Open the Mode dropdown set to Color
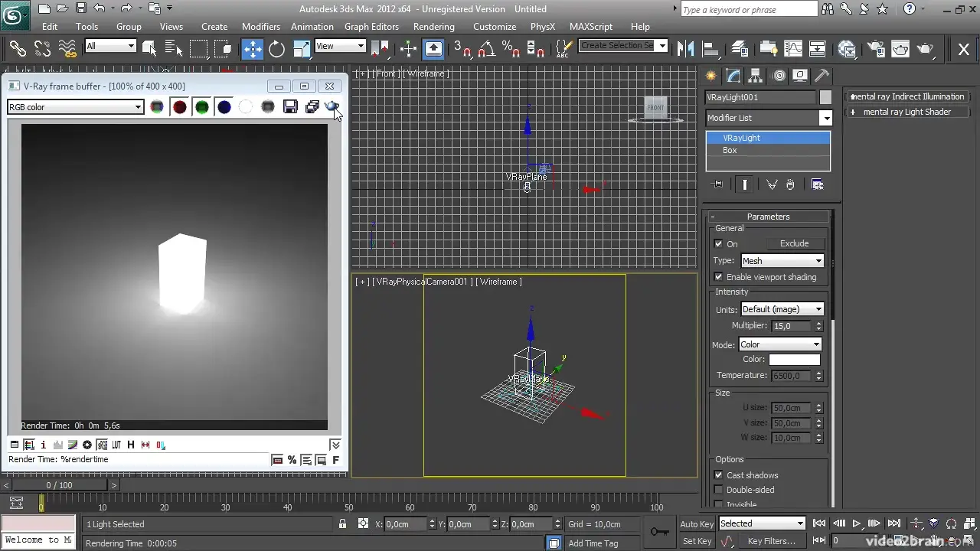Screen dimensions: 980x551 [x=780, y=344]
